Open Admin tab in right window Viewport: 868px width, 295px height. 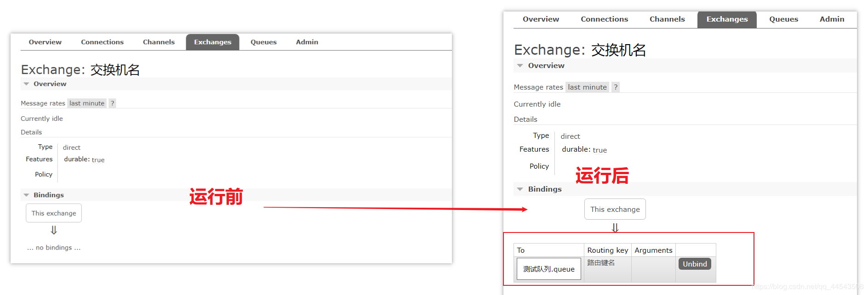tap(832, 19)
